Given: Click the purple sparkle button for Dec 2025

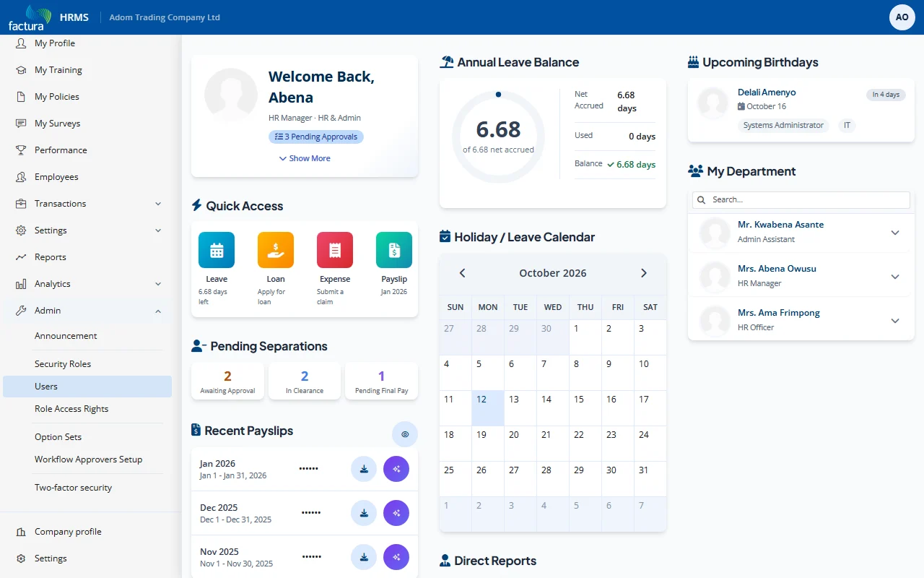Looking at the screenshot, I should (x=396, y=513).
